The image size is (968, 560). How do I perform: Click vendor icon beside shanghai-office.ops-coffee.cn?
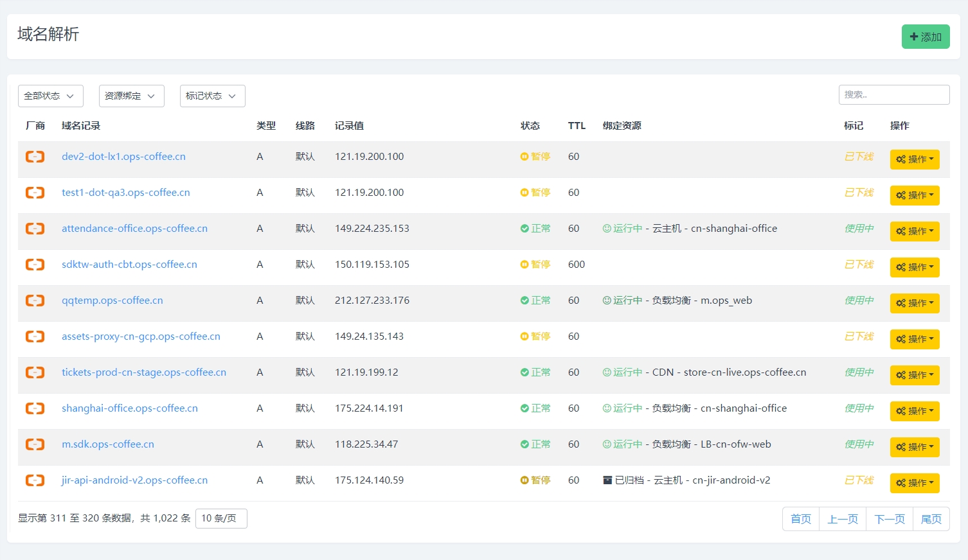[35, 408]
